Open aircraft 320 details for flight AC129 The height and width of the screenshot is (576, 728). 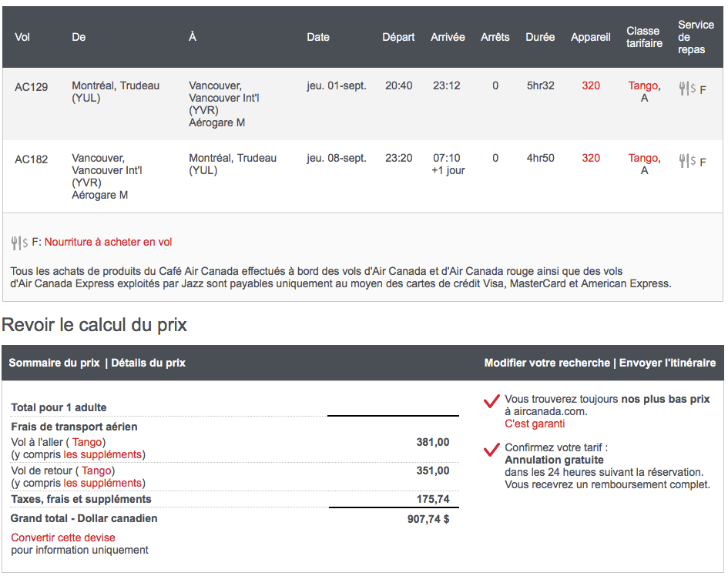click(x=591, y=85)
